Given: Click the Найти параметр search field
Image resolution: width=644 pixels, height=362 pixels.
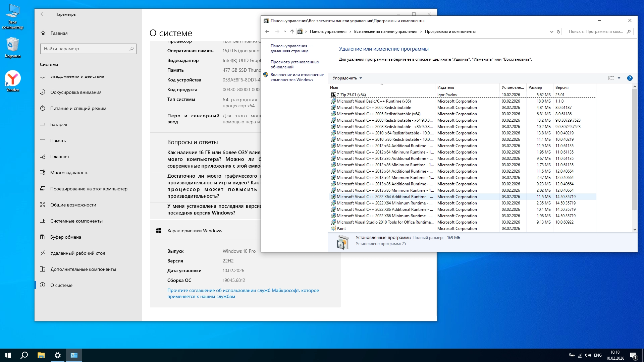Looking at the screenshot, I should (86, 49).
